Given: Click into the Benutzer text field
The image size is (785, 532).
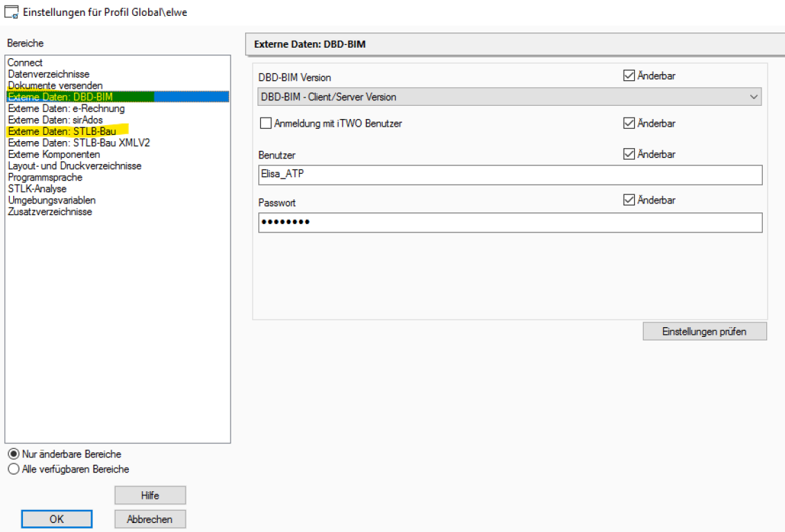Looking at the screenshot, I should click(509, 175).
